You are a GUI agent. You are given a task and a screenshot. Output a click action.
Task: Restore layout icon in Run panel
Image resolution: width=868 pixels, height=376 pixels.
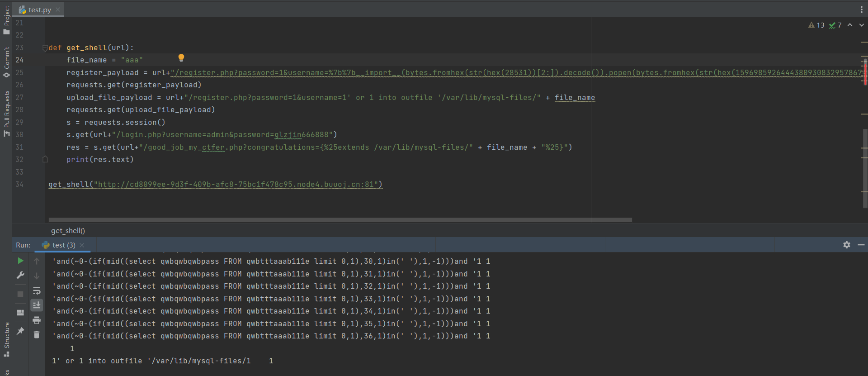point(20,313)
